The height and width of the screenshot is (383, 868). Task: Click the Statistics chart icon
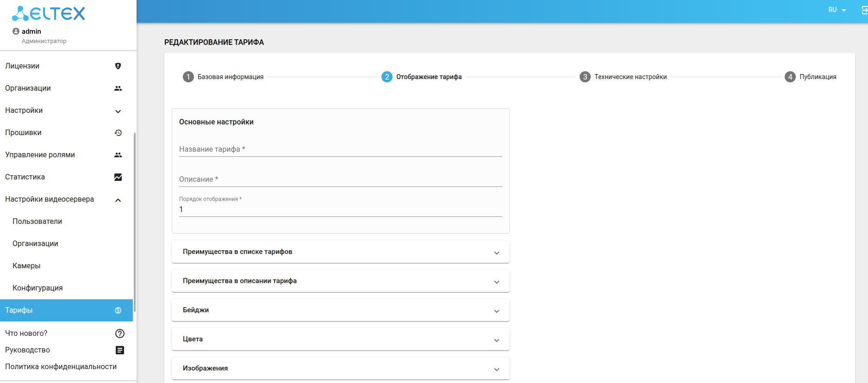(x=118, y=177)
